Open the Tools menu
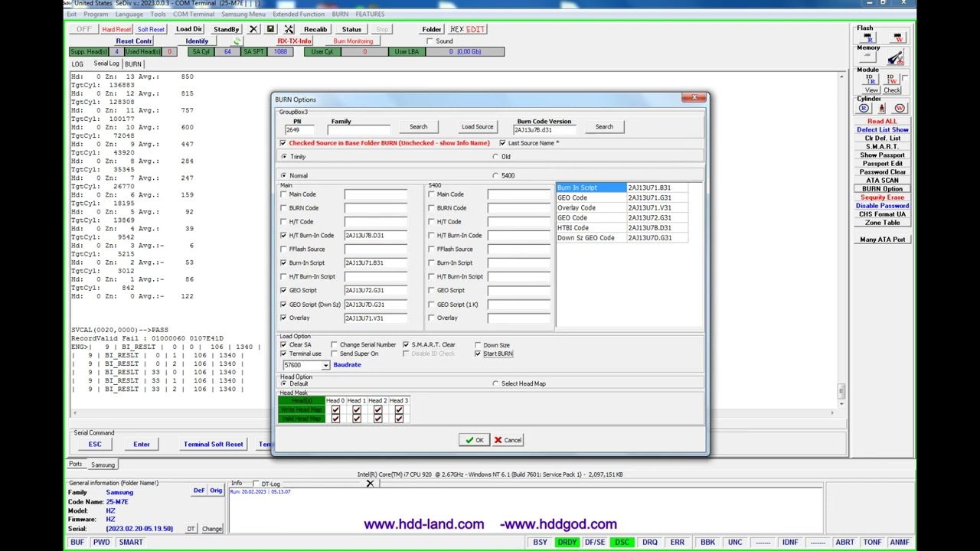The height and width of the screenshot is (551, 980). (x=158, y=14)
